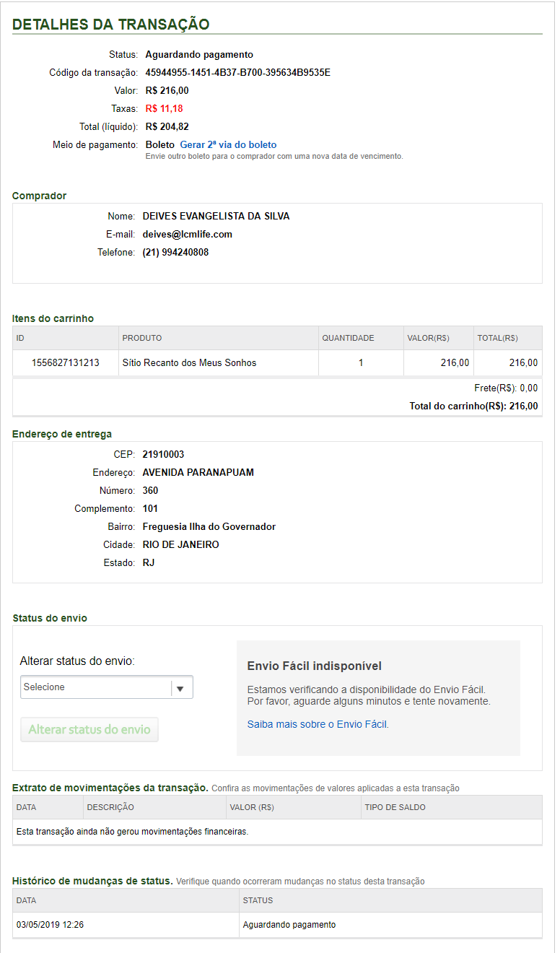This screenshot has height=953, width=560.
Task: Click the TIPO DE SALDO column header
Action: coord(395,807)
